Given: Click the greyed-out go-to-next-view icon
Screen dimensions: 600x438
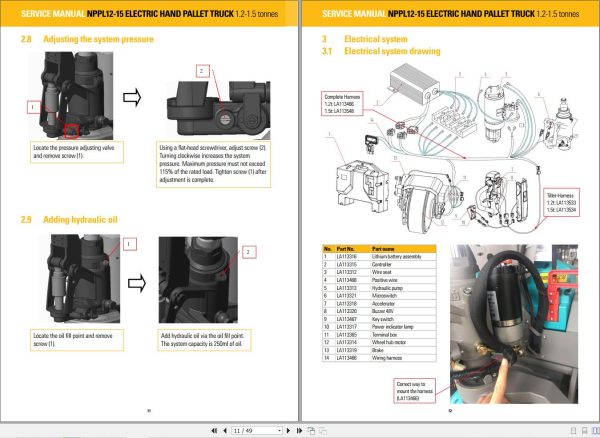Looking at the screenshot, I should pos(323,431).
